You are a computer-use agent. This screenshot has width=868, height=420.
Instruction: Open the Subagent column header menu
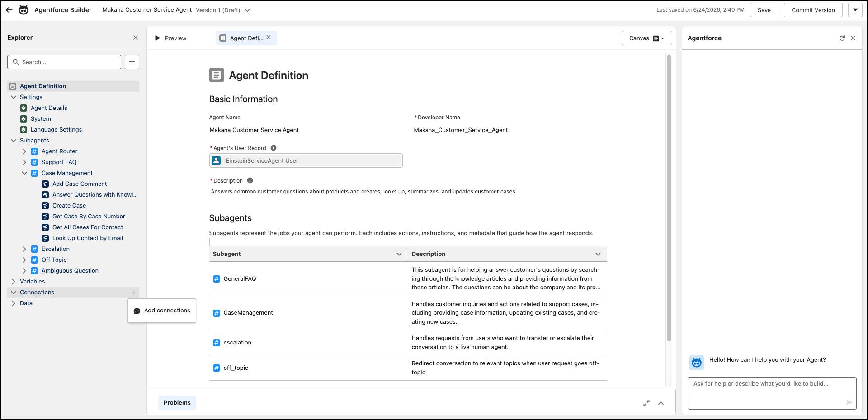point(399,254)
